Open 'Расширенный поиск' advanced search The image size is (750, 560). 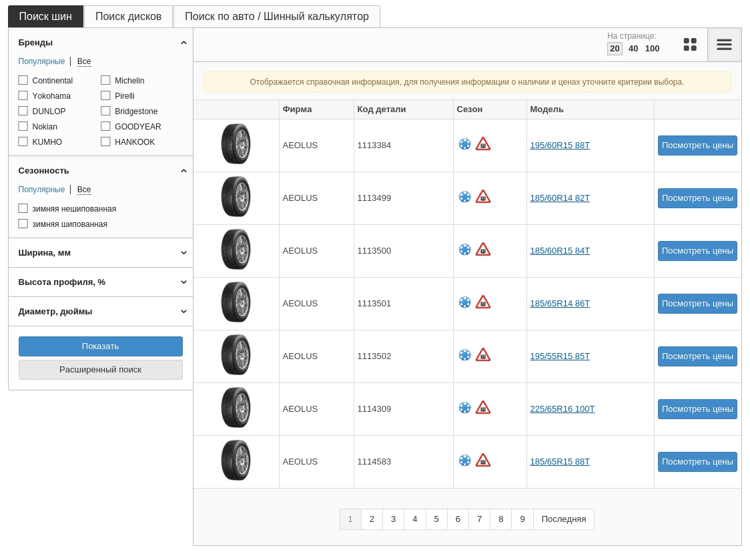tap(101, 370)
